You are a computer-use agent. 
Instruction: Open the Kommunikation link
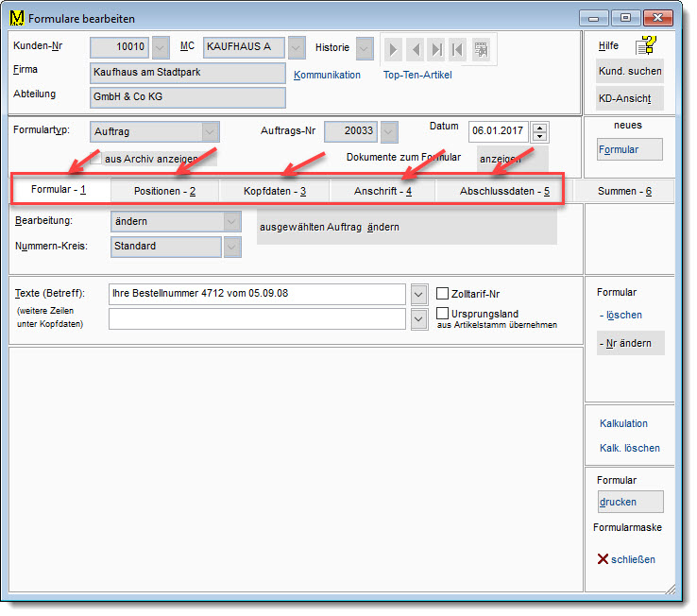(x=327, y=75)
